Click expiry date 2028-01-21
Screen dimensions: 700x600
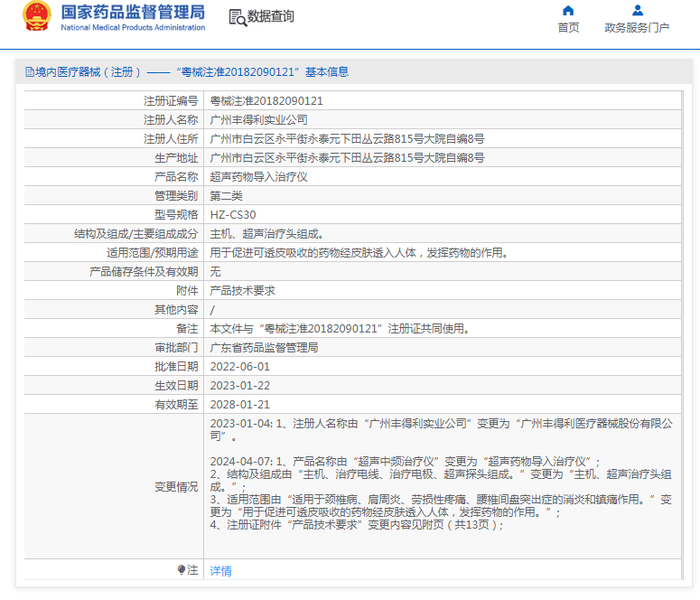(x=240, y=405)
